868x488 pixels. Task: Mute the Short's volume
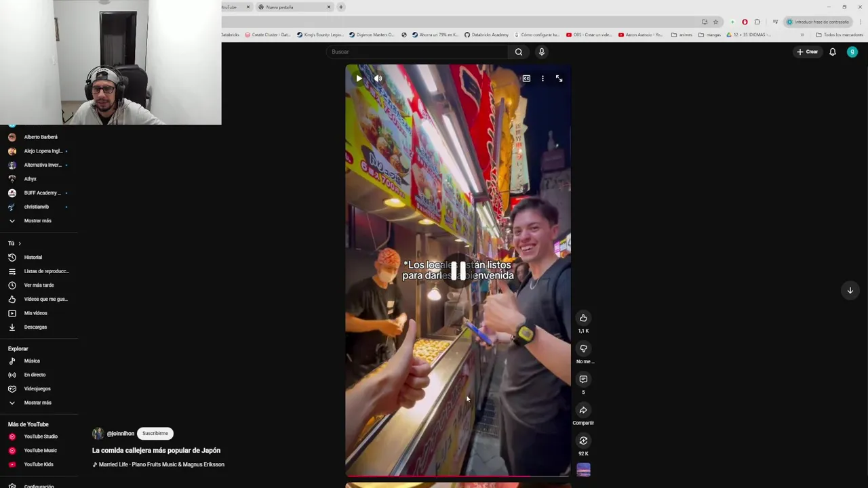pyautogui.click(x=378, y=79)
